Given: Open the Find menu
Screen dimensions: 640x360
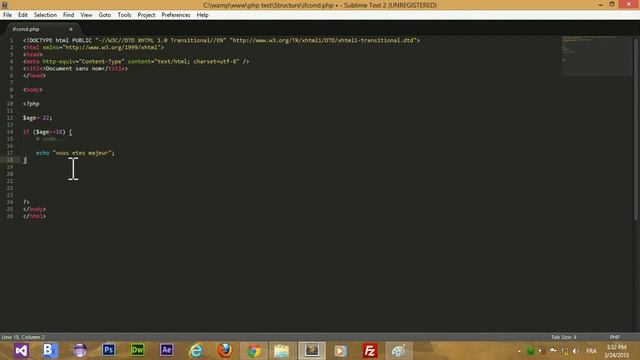Looking at the screenshot, I should (x=69, y=15).
